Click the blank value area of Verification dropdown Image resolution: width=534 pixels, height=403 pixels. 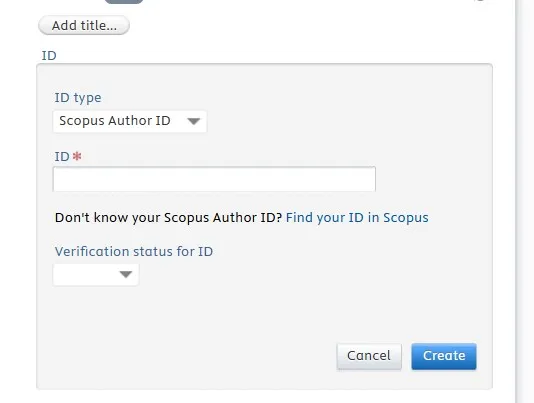coord(85,274)
